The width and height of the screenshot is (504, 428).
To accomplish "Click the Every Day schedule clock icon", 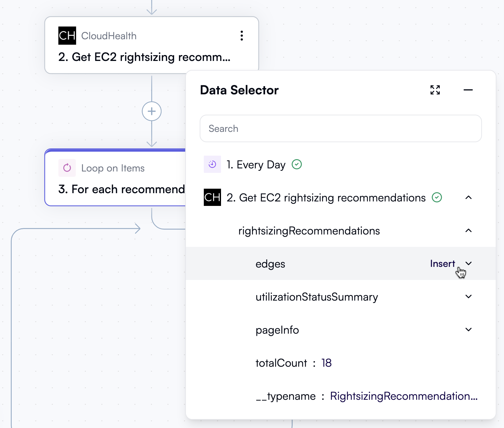I will 212,164.
